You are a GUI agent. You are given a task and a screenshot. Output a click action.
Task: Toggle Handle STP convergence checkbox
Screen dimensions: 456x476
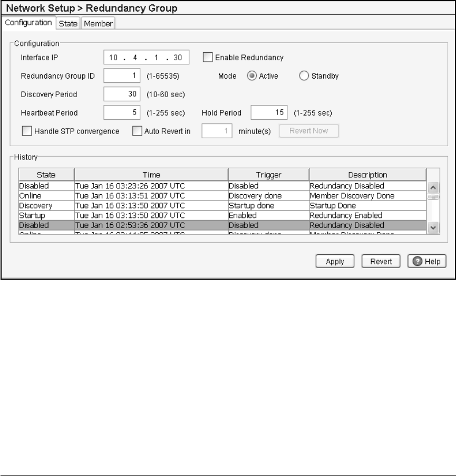pyautogui.click(x=27, y=131)
